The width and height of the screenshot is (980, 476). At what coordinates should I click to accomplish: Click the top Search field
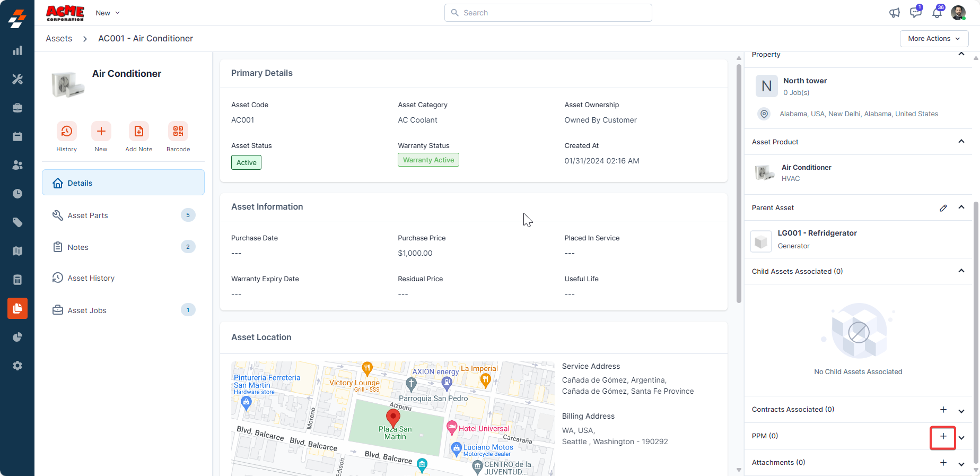coord(548,13)
